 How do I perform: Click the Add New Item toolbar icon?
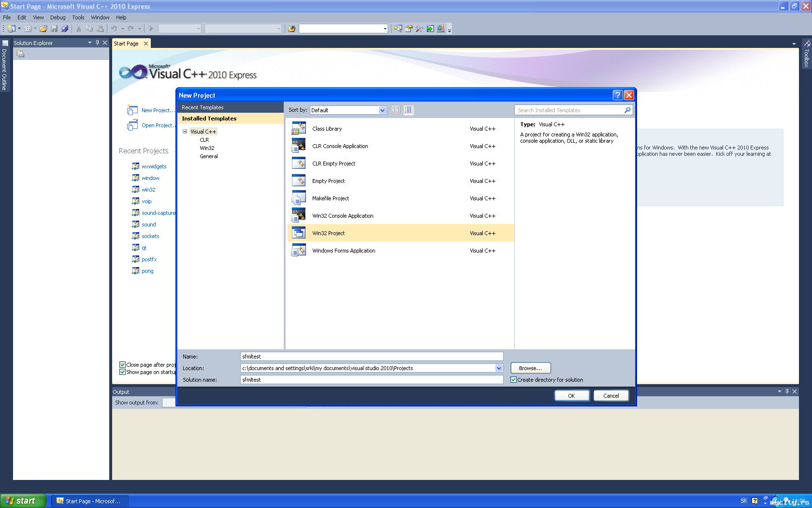pos(28,29)
